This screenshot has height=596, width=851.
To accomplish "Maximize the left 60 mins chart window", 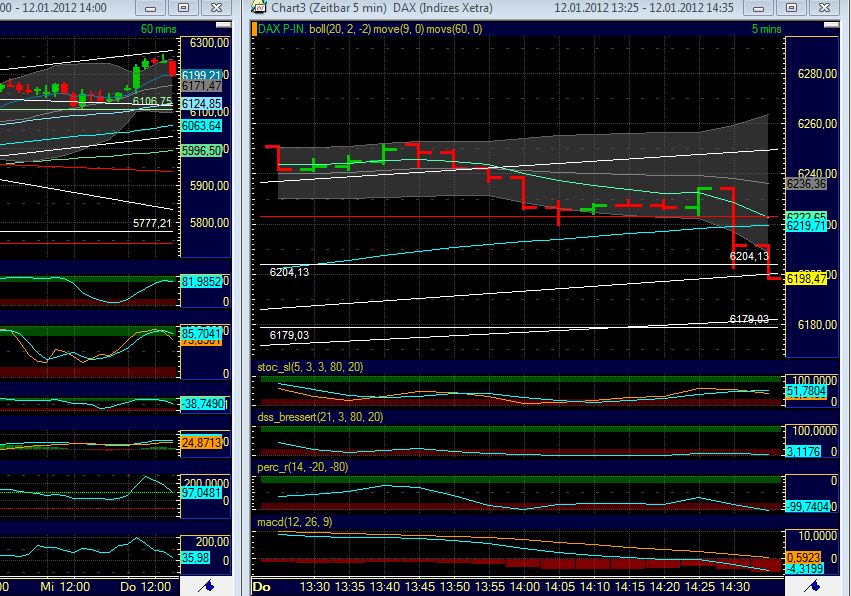I will pos(183,8).
